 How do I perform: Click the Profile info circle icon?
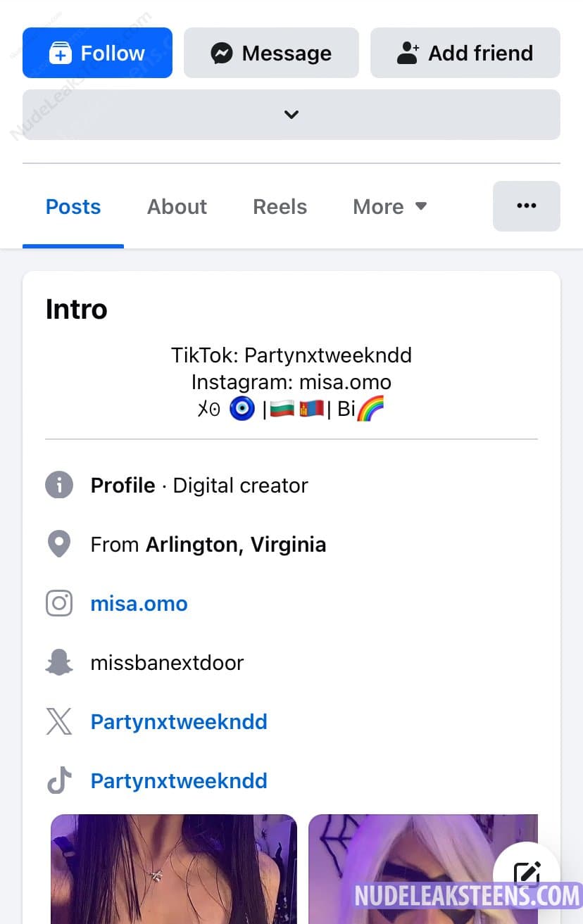pos(59,486)
